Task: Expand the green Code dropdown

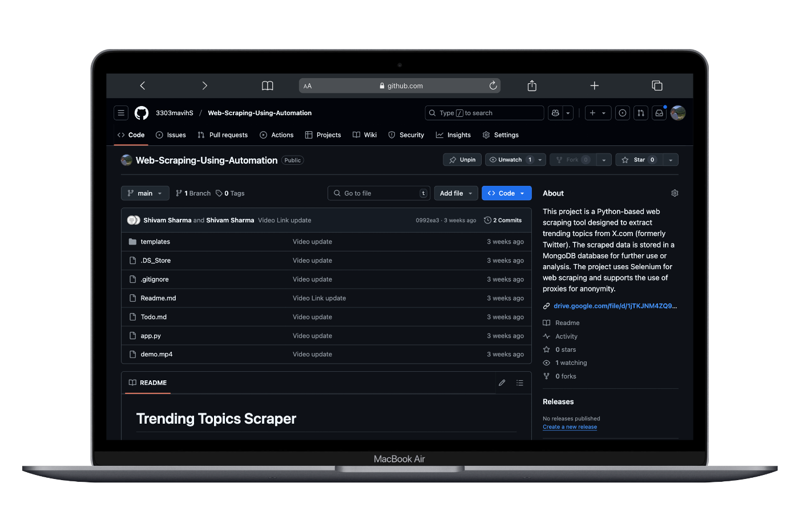Action: (506, 193)
